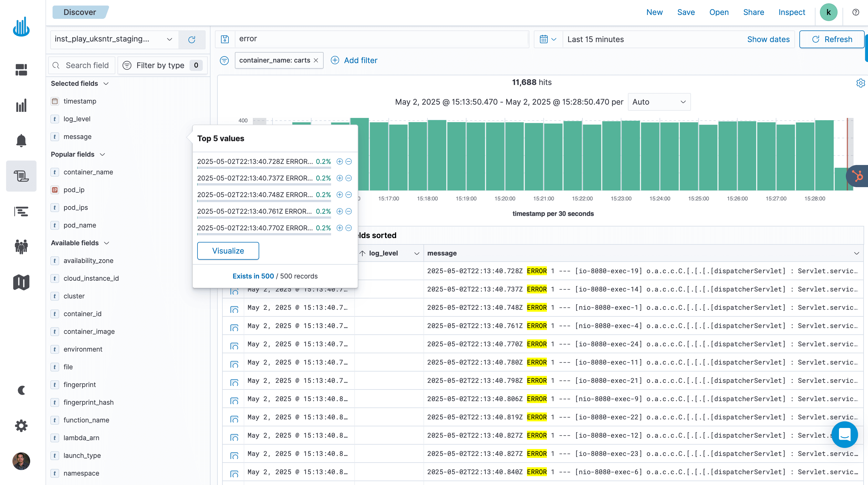This screenshot has width=868, height=485.
Task: Open the Maps icon in the sidebar
Action: click(x=21, y=282)
